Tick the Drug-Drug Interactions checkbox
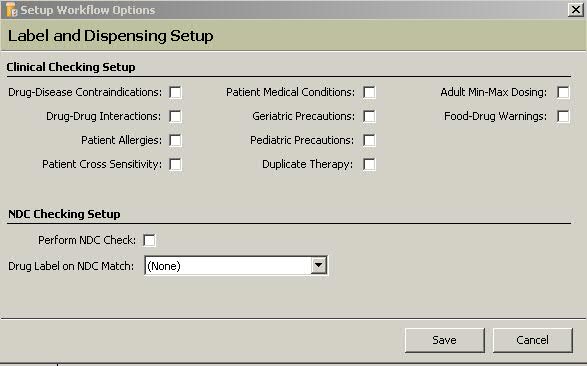The width and height of the screenshot is (587, 366). [175, 116]
